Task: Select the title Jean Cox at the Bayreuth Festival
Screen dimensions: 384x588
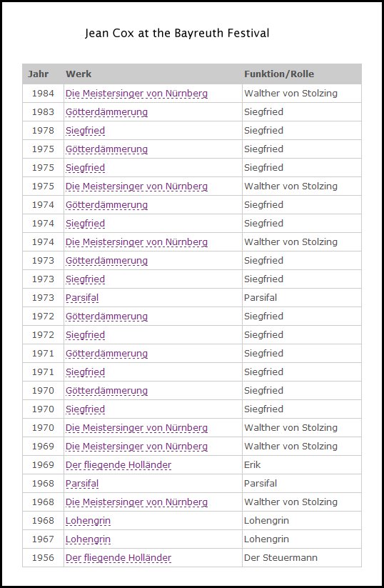Action: tap(177, 34)
